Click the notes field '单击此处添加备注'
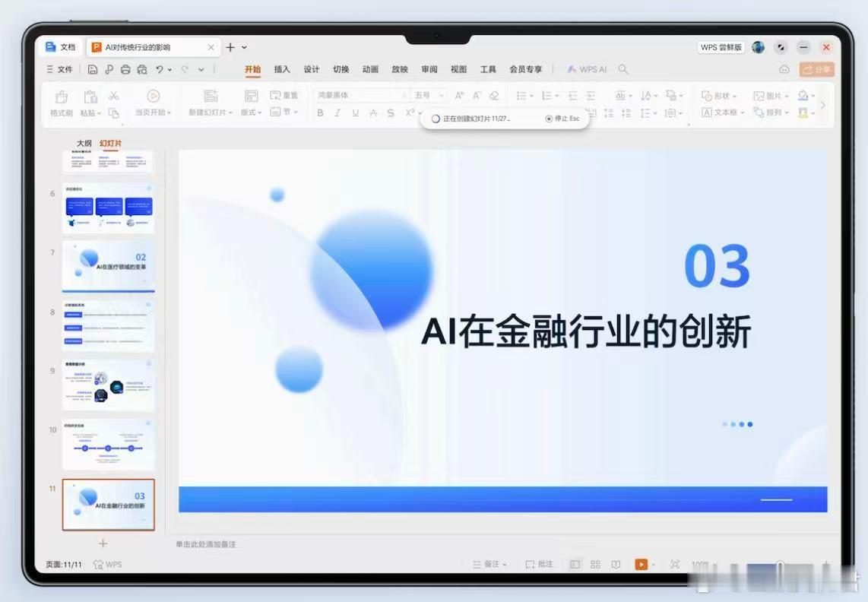The width and height of the screenshot is (868, 602). [206, 544]
